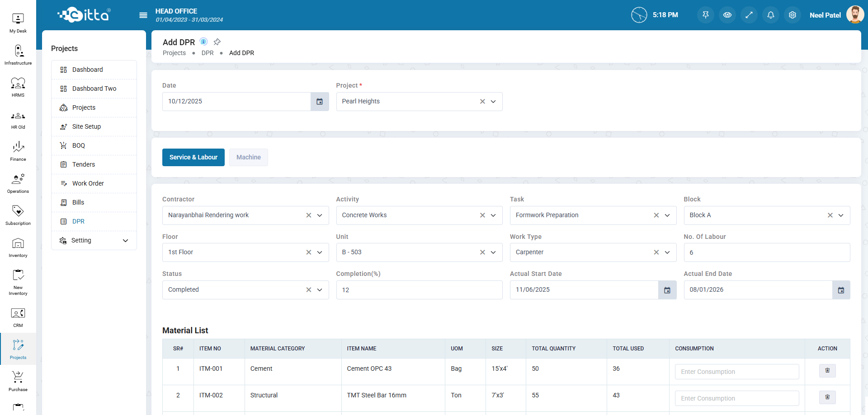Open the Date calendar picker

(320, 102)
